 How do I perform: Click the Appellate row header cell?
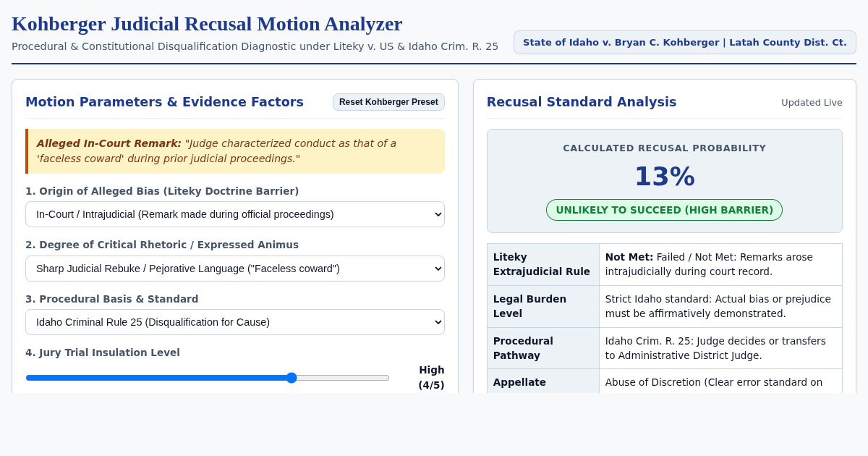(x=543, y=381)
